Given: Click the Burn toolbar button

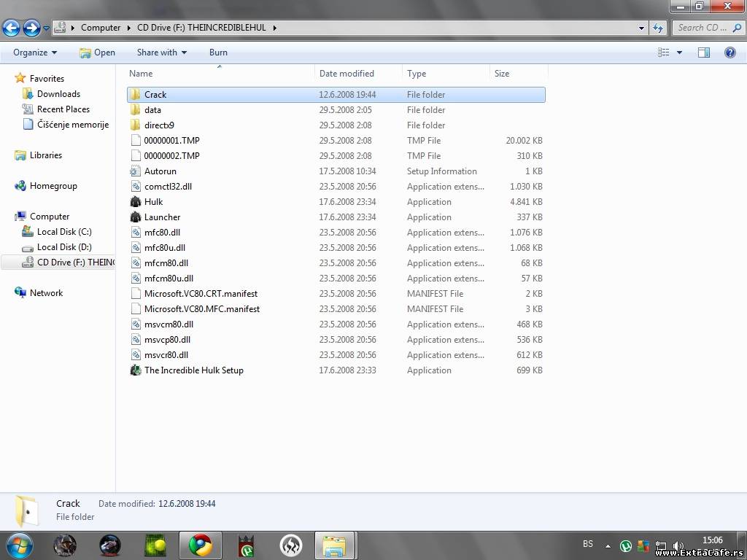Looking at the screenshot, I should pos(218,52).
